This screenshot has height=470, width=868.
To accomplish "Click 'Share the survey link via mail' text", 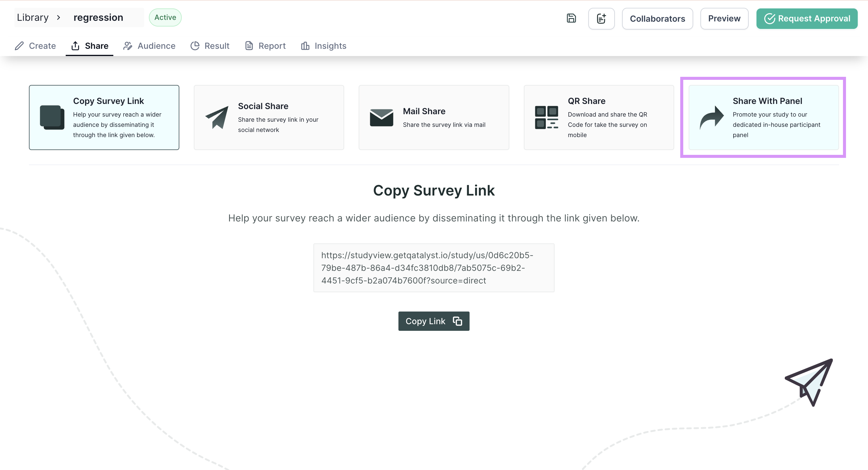I will 444,125.
